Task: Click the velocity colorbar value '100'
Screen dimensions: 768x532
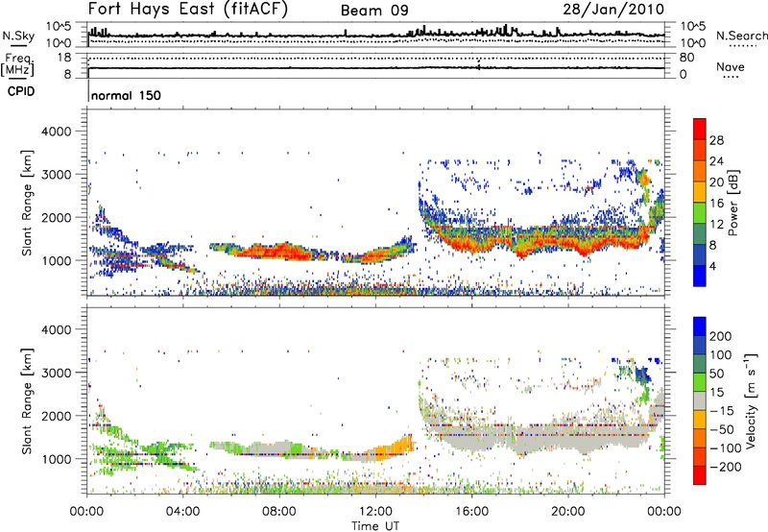Action: [721, 354]
